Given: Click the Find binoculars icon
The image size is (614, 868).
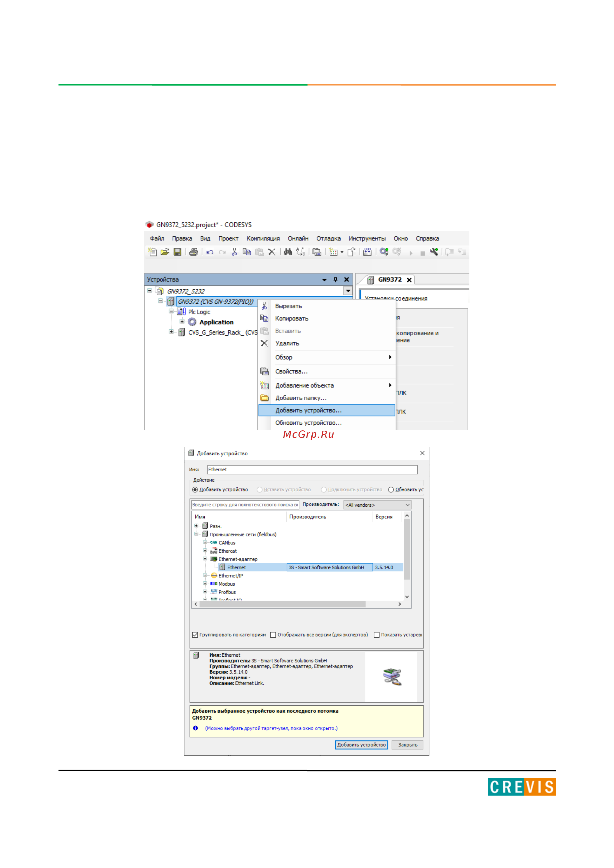Looking at the screenshot, I should click(288, 252).
